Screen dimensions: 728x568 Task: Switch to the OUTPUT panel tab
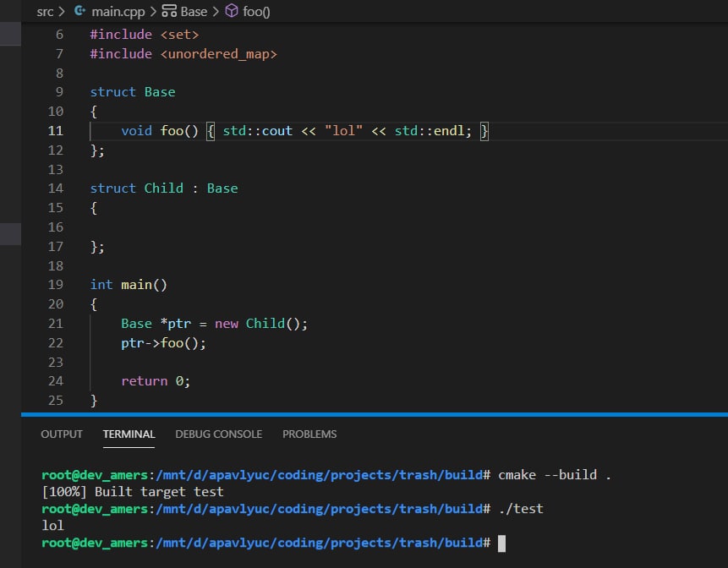tap(62, 434)
